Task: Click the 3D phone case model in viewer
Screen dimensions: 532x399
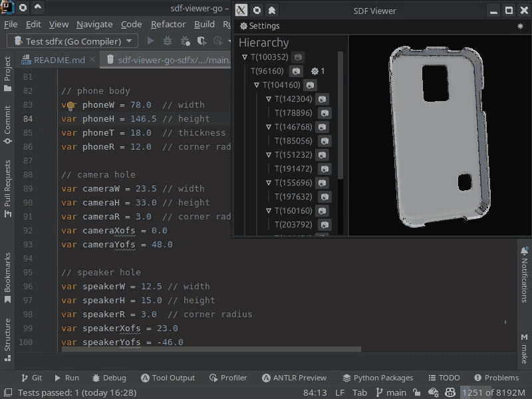Action: tap(440, 136)
